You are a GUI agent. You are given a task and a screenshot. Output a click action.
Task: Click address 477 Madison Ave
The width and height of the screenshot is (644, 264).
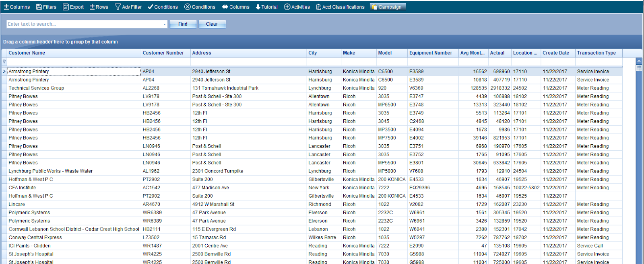[x=211, y=188]
